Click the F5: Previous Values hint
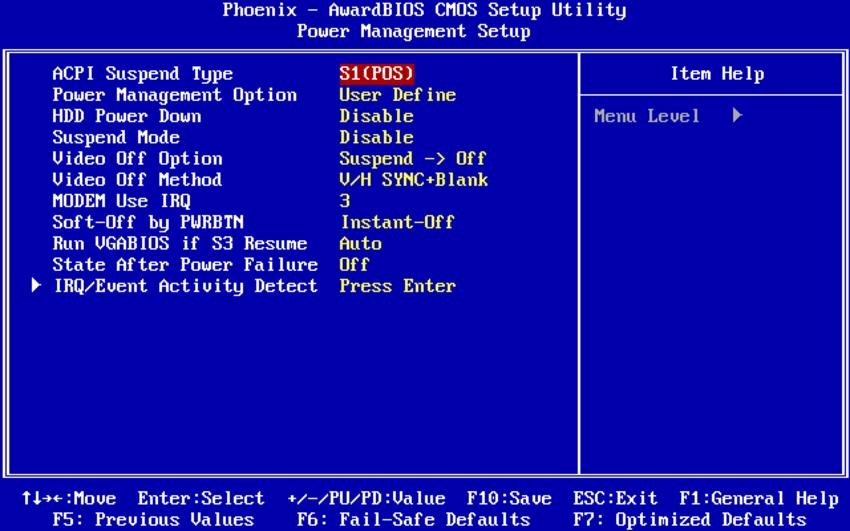Viewport: 850px width, 531px height. coord(153,520)
